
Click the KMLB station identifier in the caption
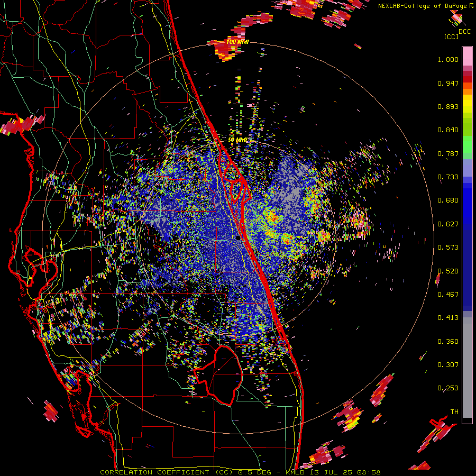[296, 472]
